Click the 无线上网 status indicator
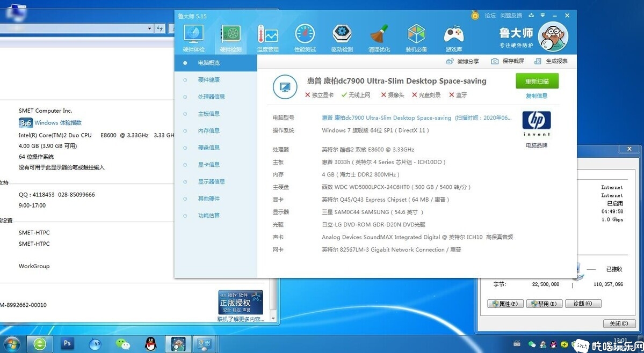 [x=356, y=95]
